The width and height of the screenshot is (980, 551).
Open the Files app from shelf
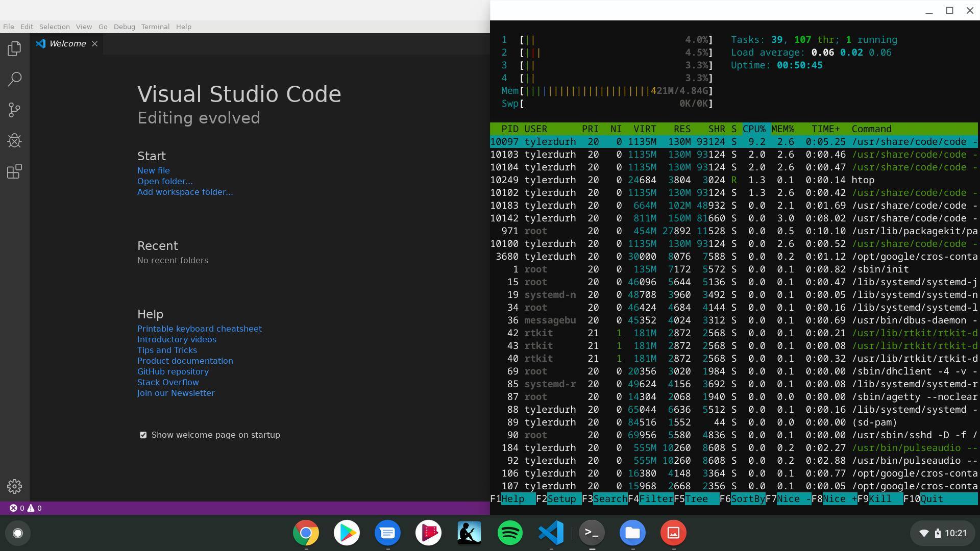632,533
